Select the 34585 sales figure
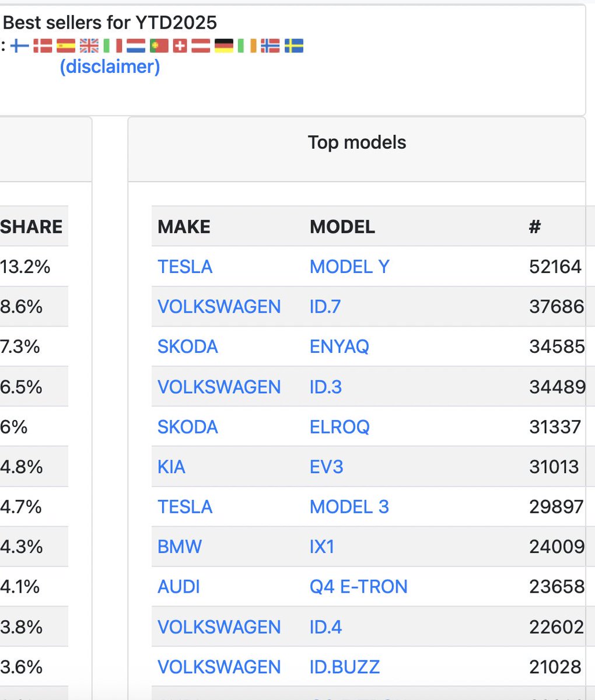Image resolution: width=595 pixels, height=700 pixels. pyautogui.click(x=557, y=346)
